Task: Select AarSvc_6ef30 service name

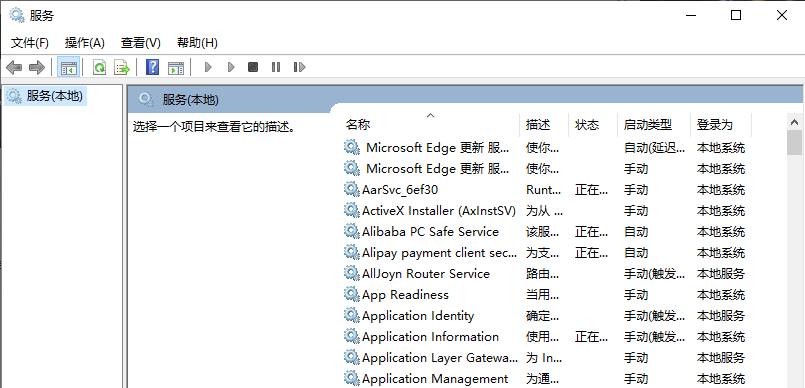Action: [x=400, y=190]
